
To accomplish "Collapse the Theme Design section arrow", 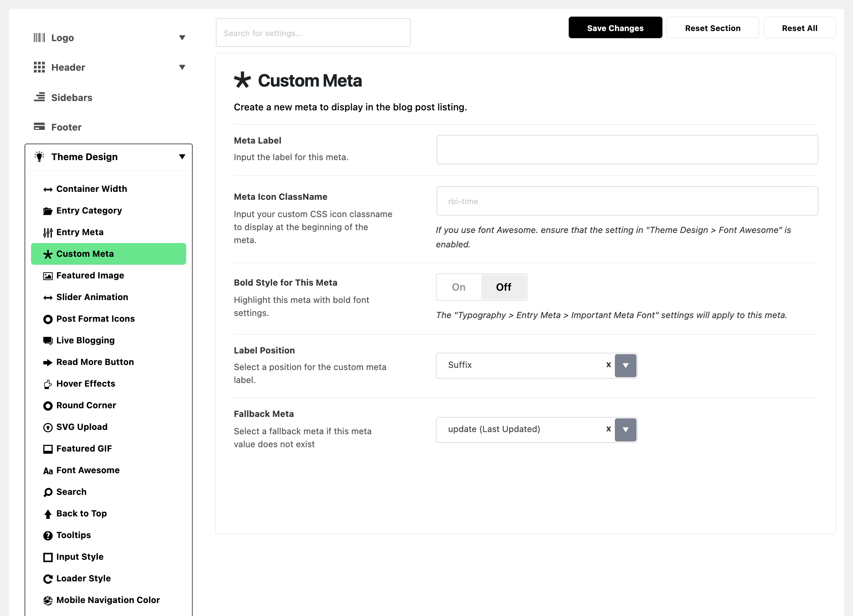I will coord(182,157).
